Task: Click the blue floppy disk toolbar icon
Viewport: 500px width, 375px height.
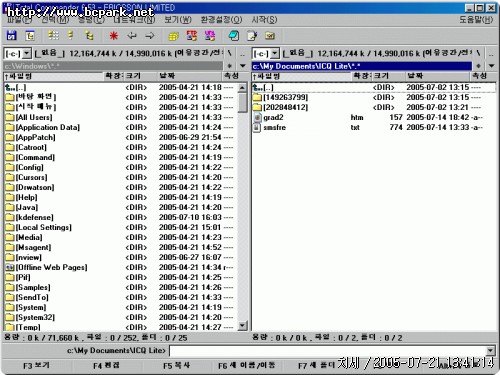Action: click(x=12, y=36)
